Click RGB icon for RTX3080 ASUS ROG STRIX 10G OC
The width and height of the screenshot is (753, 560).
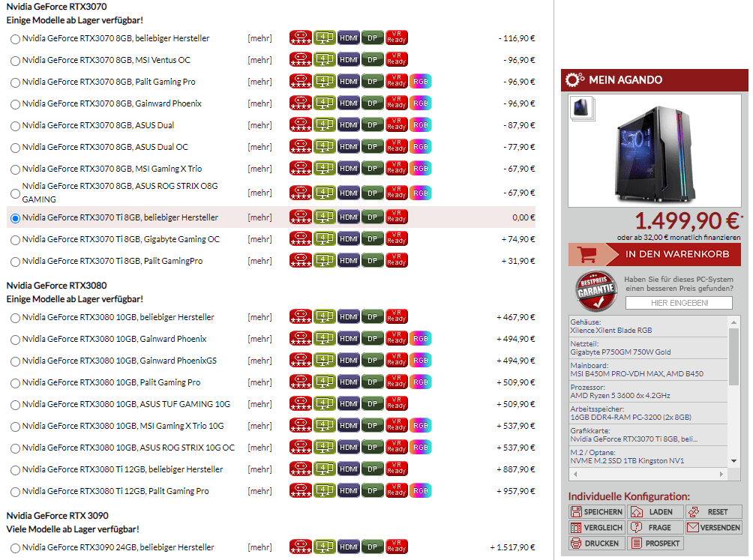coord(421,448)
